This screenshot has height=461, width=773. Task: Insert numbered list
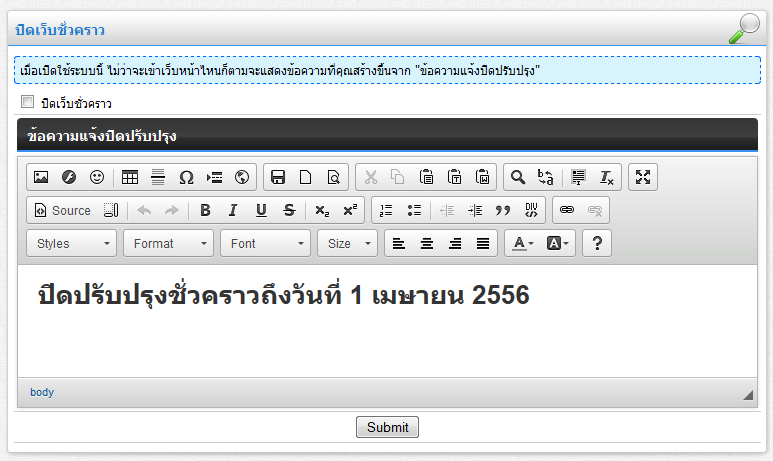point(386,211)
